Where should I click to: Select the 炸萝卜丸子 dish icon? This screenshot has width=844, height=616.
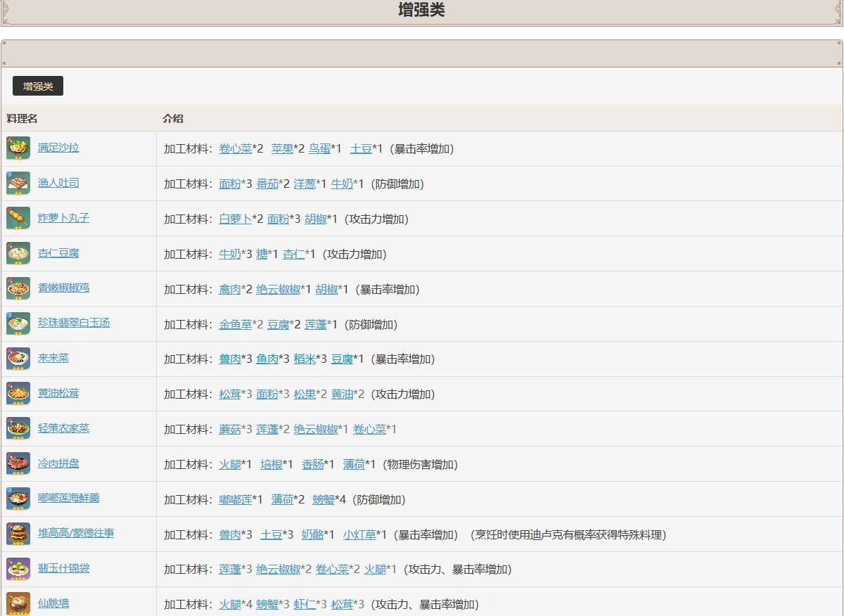click(18, 219)
